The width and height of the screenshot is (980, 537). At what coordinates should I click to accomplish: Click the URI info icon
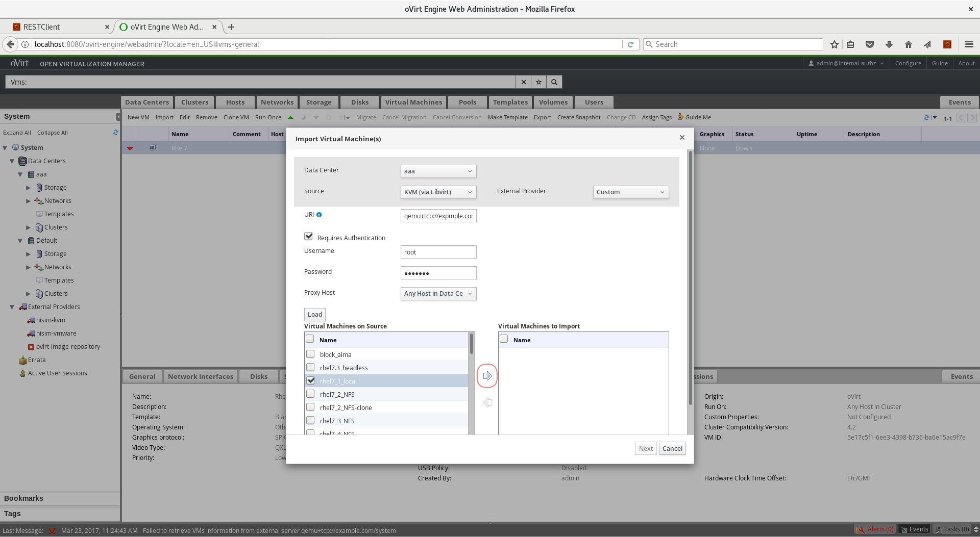319,215
